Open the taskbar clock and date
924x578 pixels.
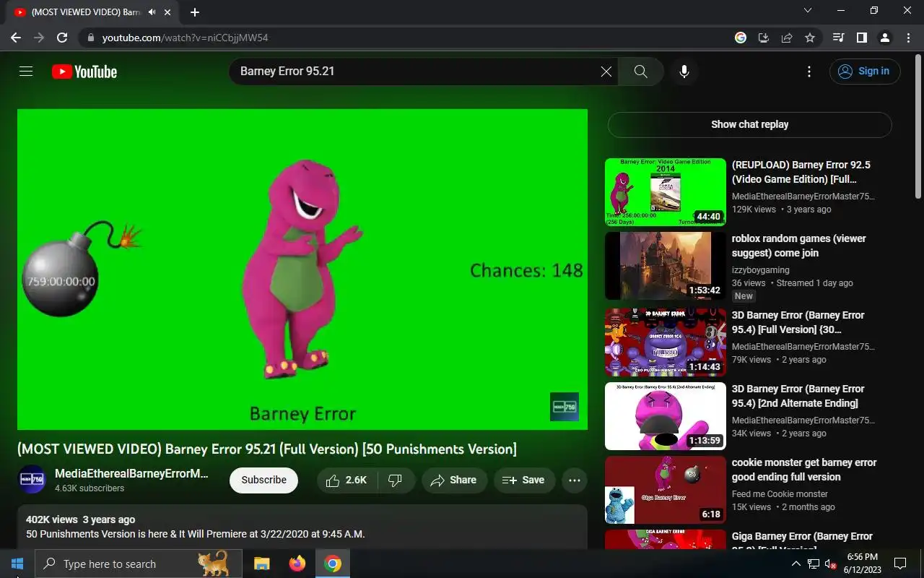pyautogui.click(x=862, y=564)
